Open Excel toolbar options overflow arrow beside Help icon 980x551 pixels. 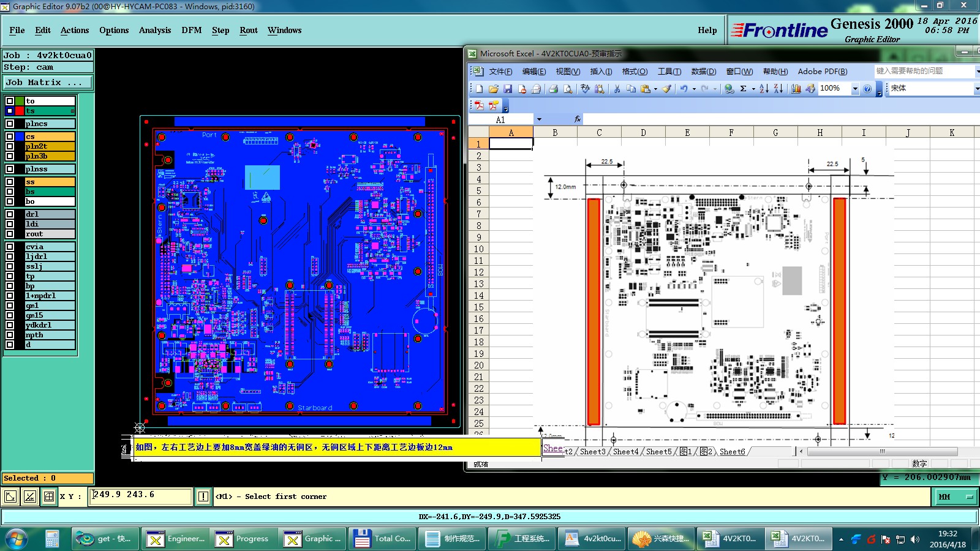[880, 90]
